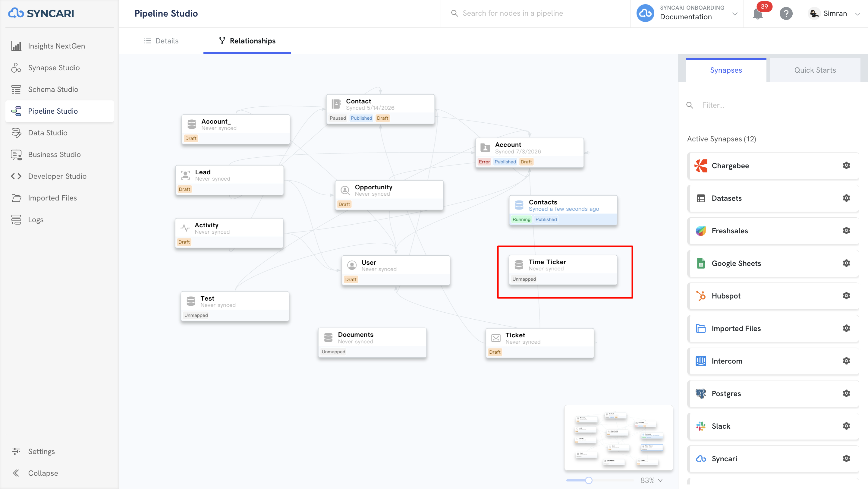Click the Account node synced 7/3/2026
The height and width of the screenshot is (489, 868).
(529, 153)
